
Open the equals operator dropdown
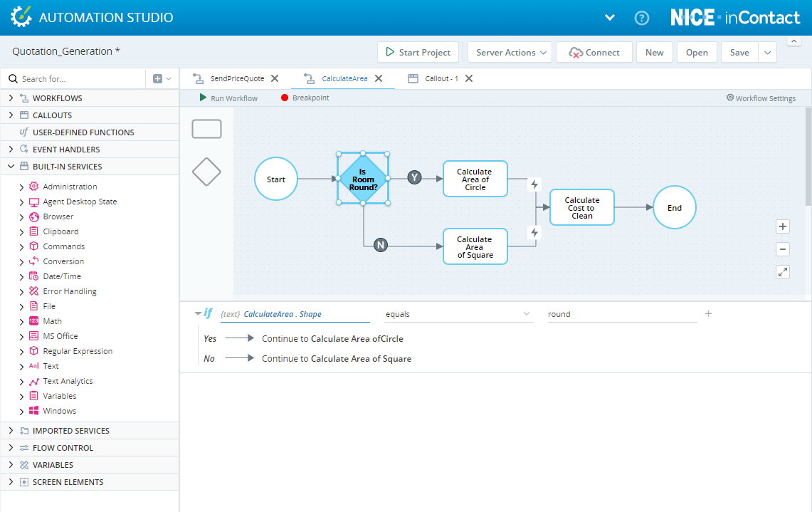458,314
